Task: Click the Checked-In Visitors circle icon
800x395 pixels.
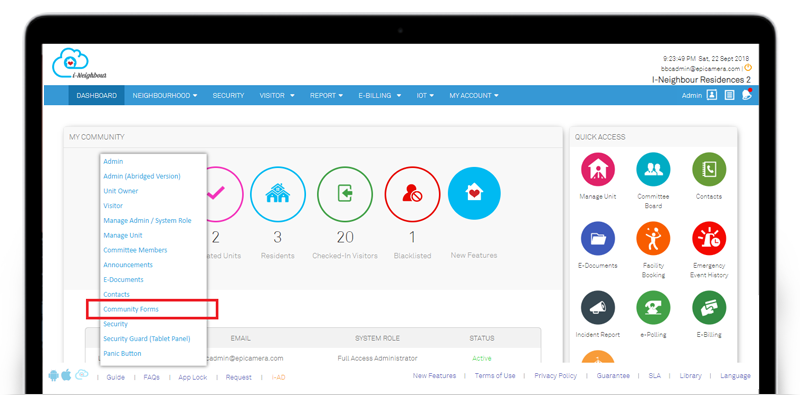Action: (x=345, y=194)
